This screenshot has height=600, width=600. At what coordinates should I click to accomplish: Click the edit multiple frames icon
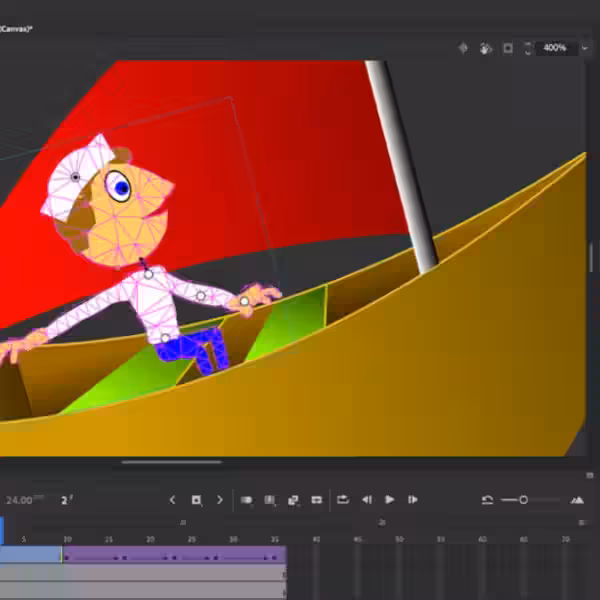click(270, 500)
